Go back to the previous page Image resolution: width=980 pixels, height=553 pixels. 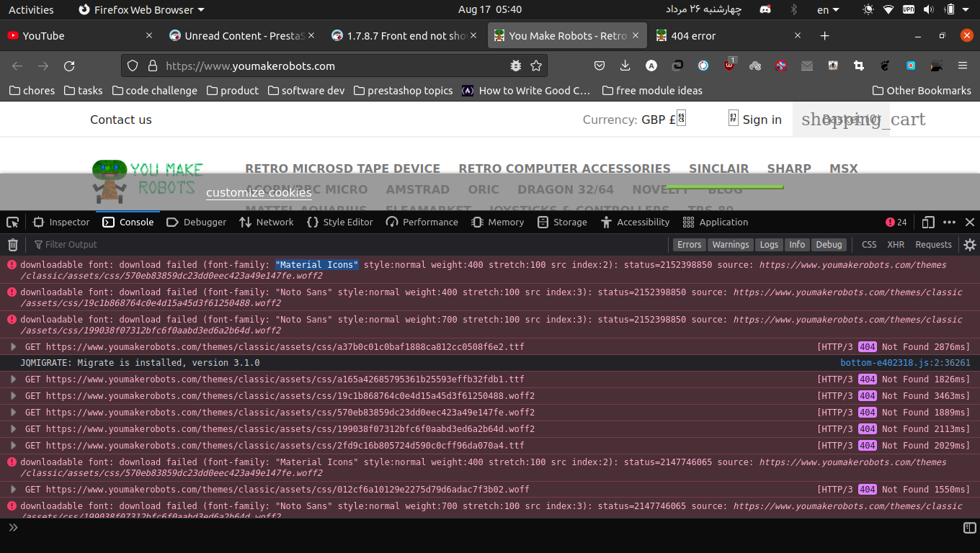pos(17,66)
